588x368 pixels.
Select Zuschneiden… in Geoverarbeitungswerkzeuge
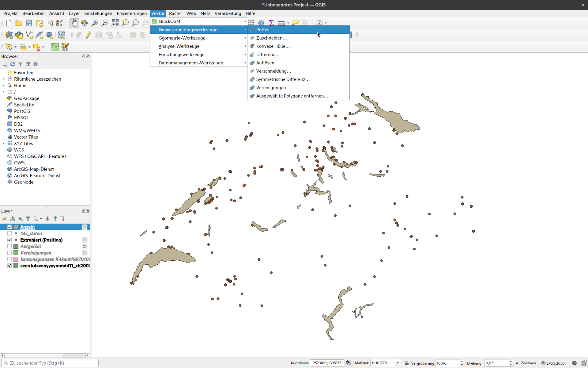click(299, 38)
